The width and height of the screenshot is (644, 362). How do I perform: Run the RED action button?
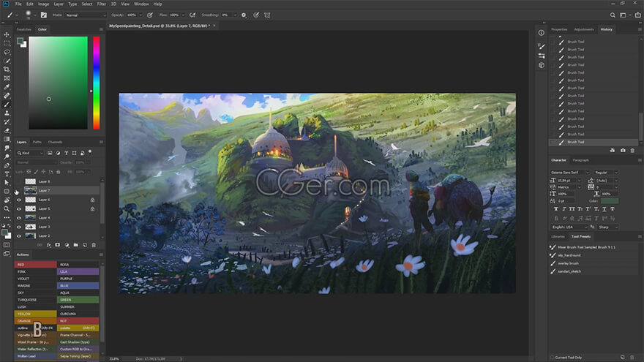click(35, 264)
